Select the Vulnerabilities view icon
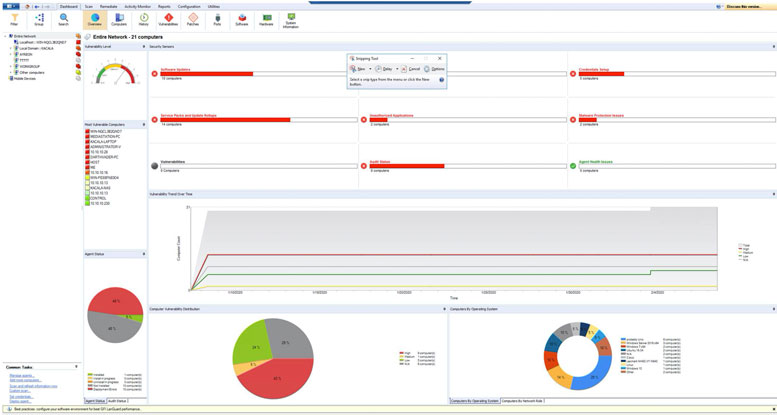Viewport: 777px width, 415px height. pos(168,19)
